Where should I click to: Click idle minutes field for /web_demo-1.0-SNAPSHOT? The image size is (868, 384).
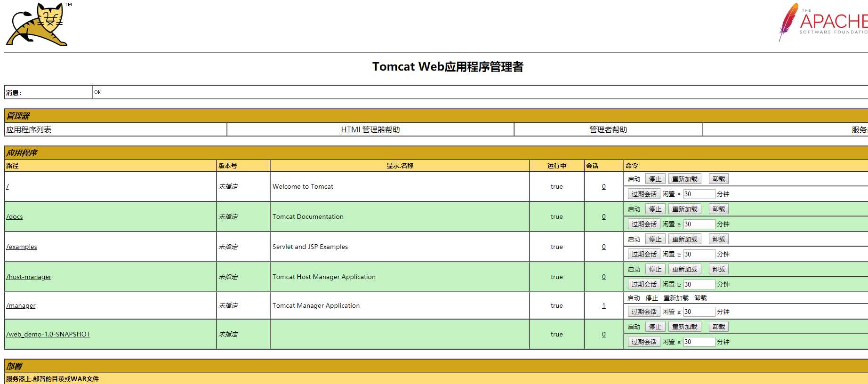[699, 342]
